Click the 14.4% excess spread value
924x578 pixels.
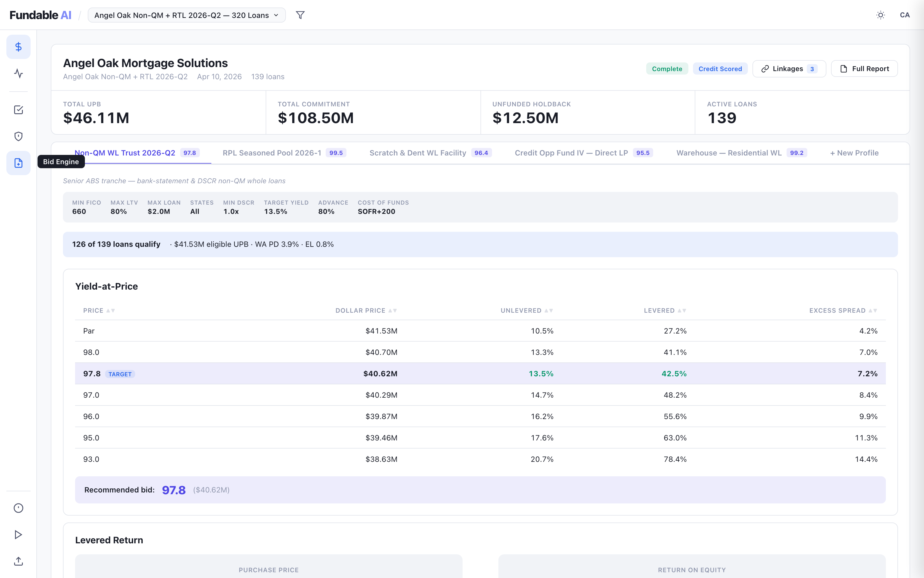[866, 459]
